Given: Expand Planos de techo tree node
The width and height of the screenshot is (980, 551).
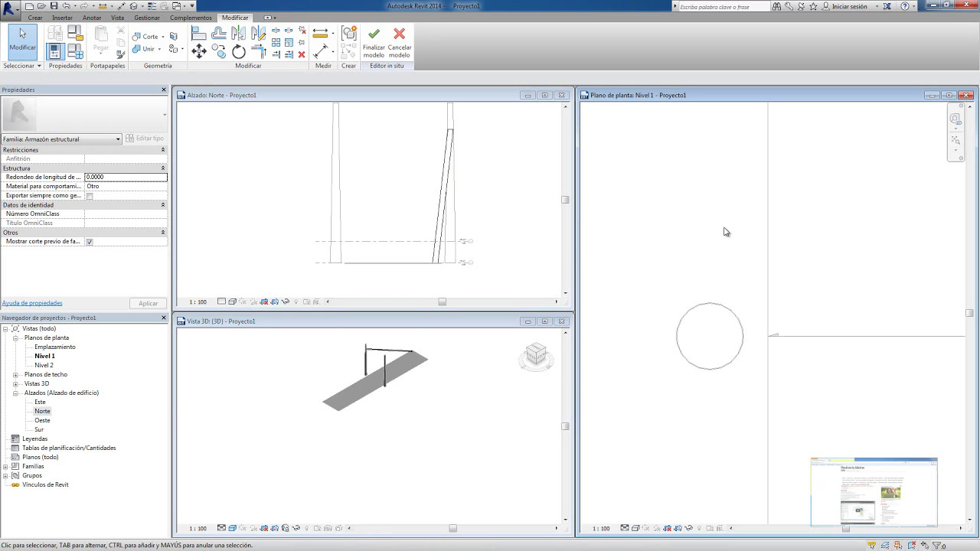Looking at the screenshot, I should click(16, 374).
